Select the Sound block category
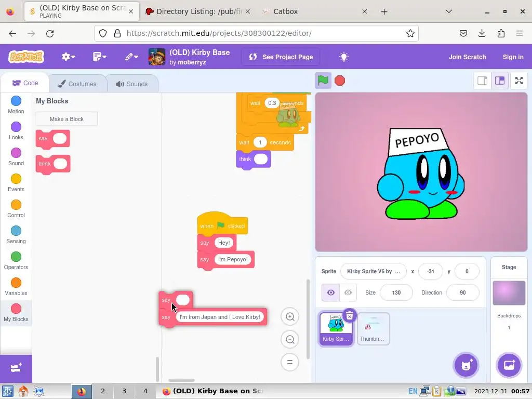Viewport: 532px width, 399px height. (x=16, y=157)
